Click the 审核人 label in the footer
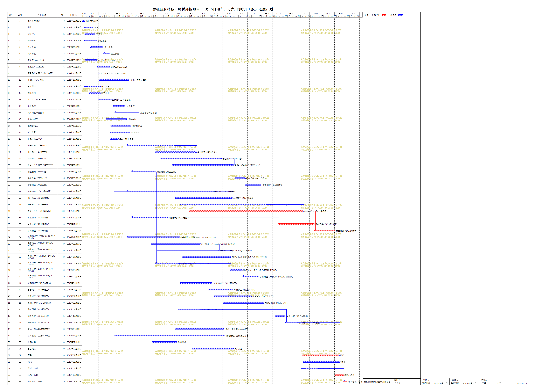This screenshot has width=536, height=392. (455, 380)
